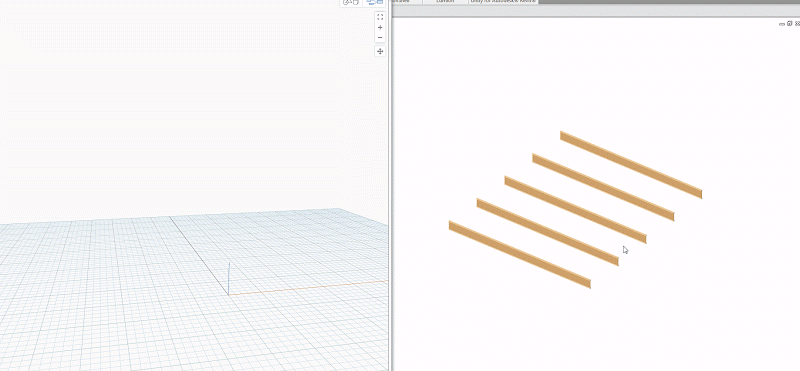The height and width of the screenshot is (371, 800).
Task: Select the fourth beam from top
Action: pyautogui.click(x=547, y=232)
